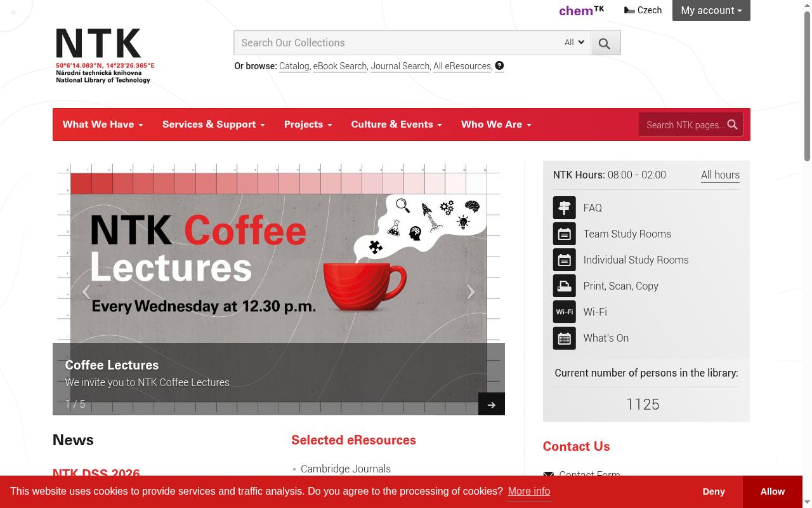Open the Coffee Lectures arrow button
This screenshot has height=508, width=812.
pos(492,404)
